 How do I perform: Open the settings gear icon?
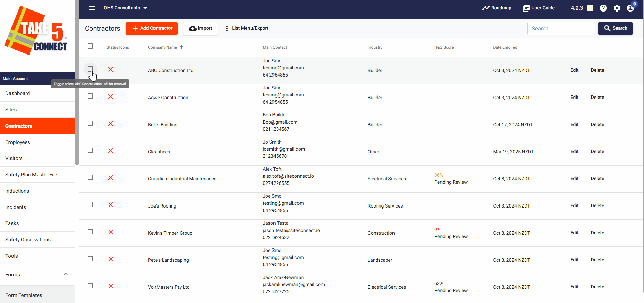(617, 8)
